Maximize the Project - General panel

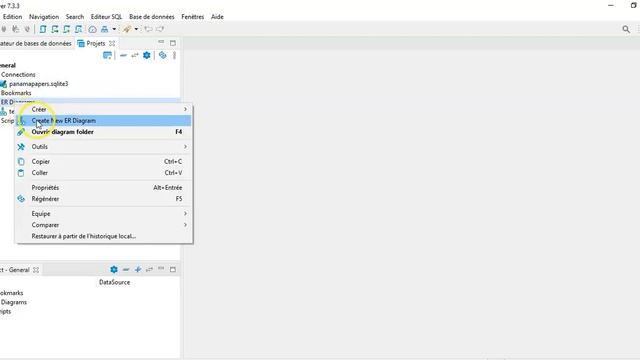173,269
